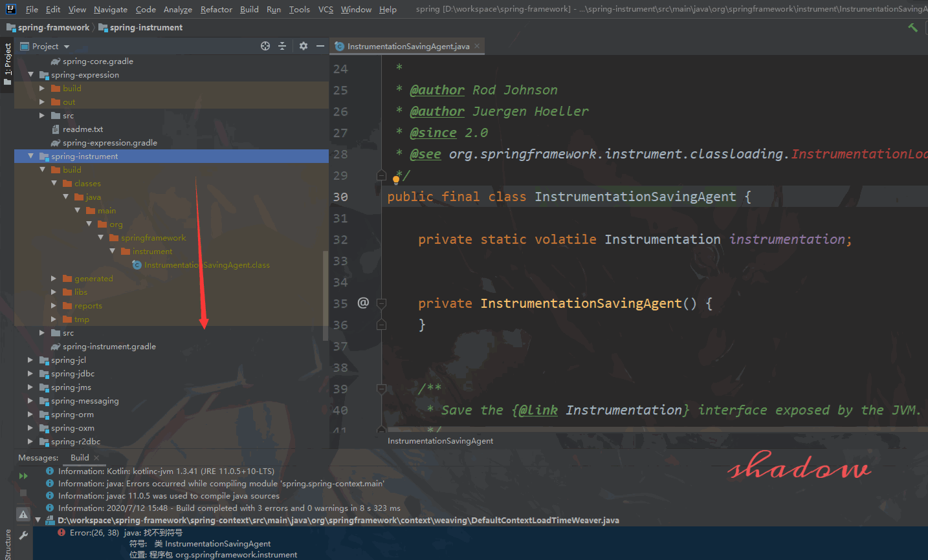
Task: Click the @ gutter icon on line 35
Action: (363, 303)
